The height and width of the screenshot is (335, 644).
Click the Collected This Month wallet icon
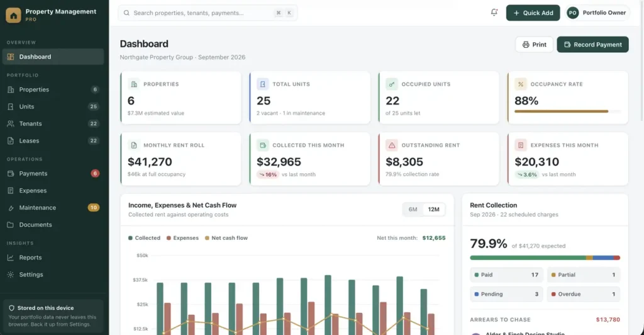coord(262,145)
